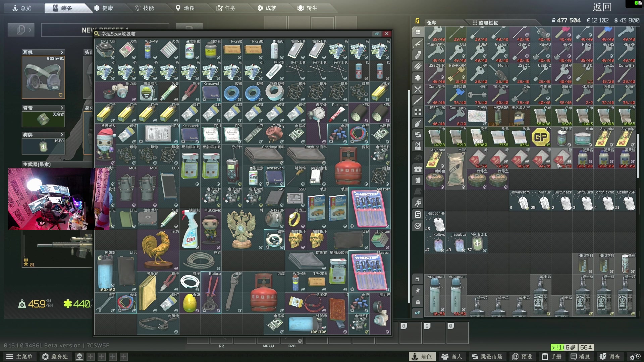Image resolution: width=644 pixels, height=362 pixels.
Task: Expand the dogtag (狗牌) slot arrow
Action: (x=62, y=135)
